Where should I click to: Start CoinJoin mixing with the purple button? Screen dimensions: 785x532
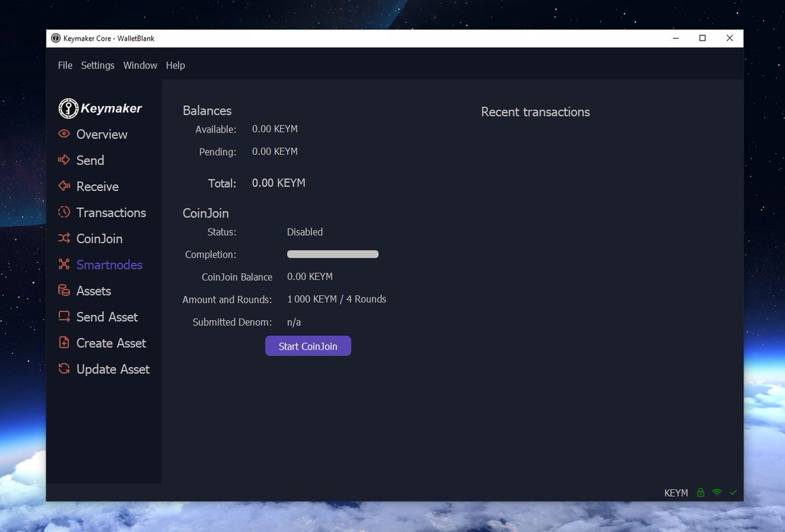308,346
